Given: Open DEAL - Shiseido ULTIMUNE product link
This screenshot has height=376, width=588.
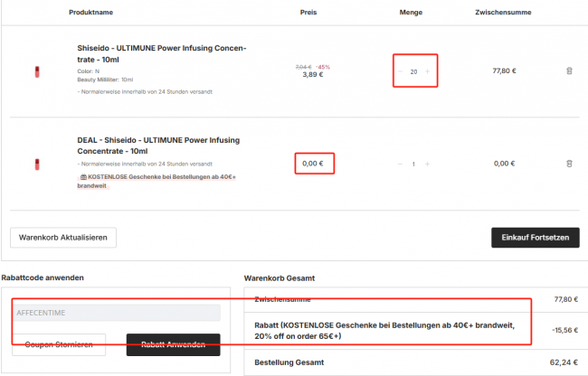Looking at the screenshot, I should click(158, 146).
